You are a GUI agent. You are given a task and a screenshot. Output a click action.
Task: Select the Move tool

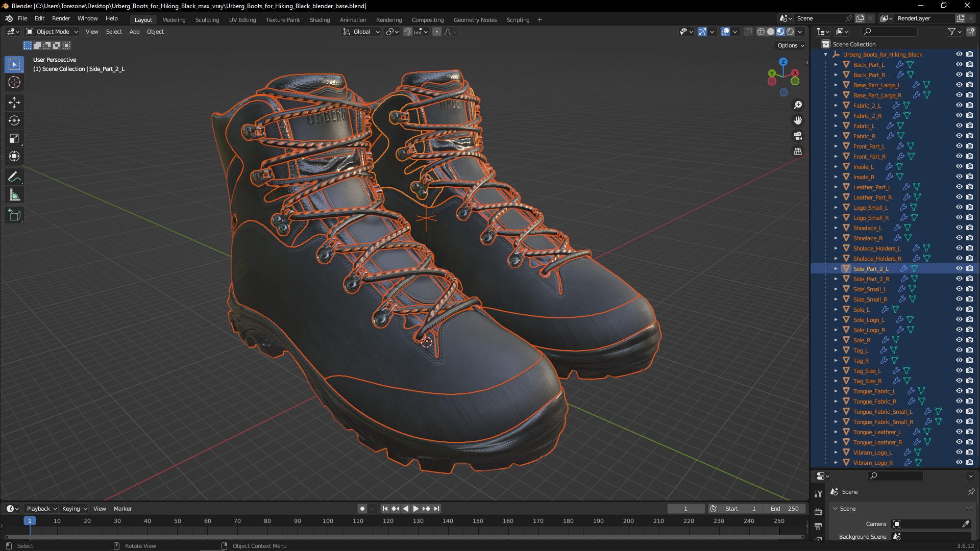click(14, 103)
